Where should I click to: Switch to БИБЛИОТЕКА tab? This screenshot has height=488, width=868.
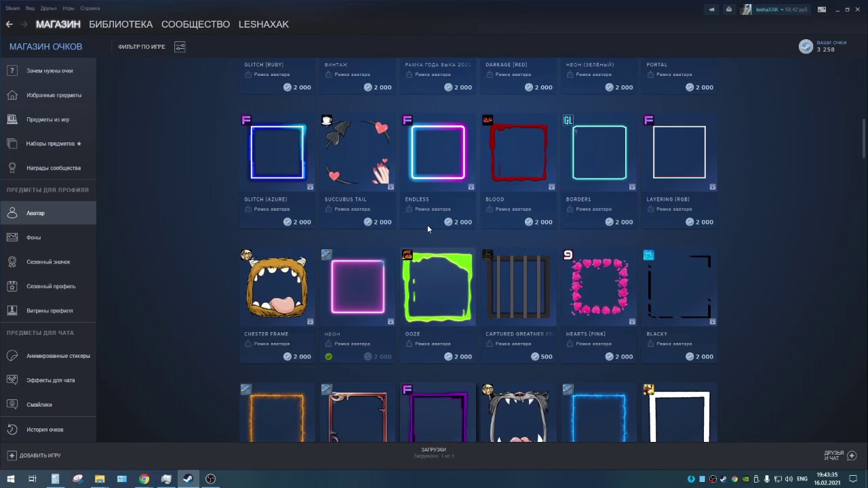point(121,24)
